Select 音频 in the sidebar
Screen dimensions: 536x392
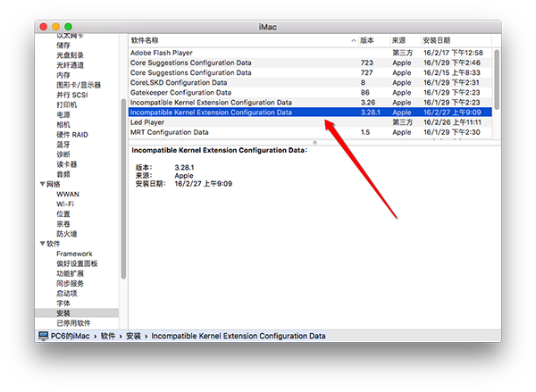click(x=63, y=174)
